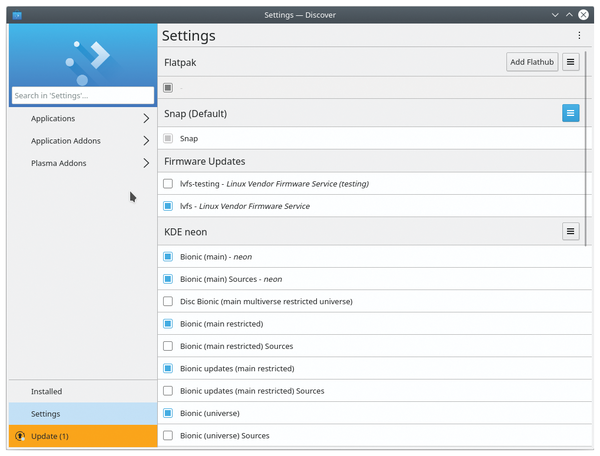
Task: Enable the lvfs-testing firmware source
Action: click(168, 184)
